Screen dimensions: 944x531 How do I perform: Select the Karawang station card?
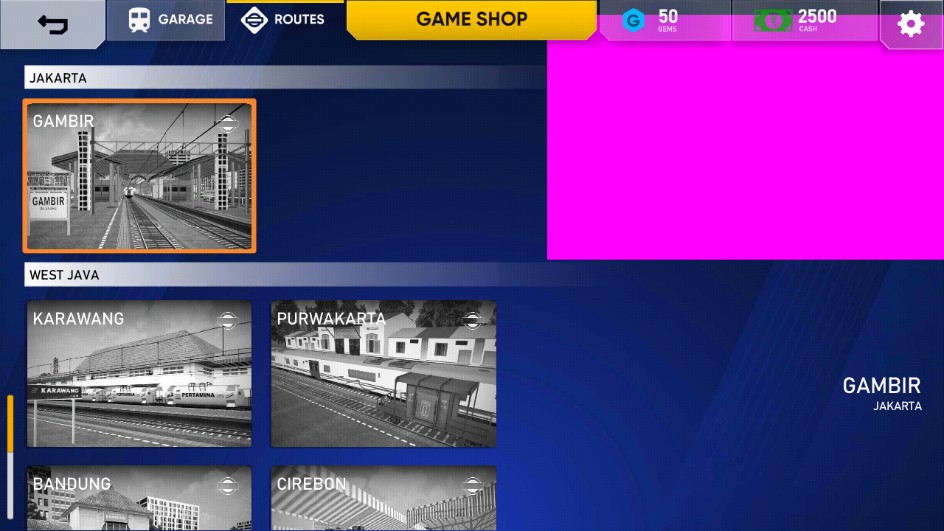point(139,374)
